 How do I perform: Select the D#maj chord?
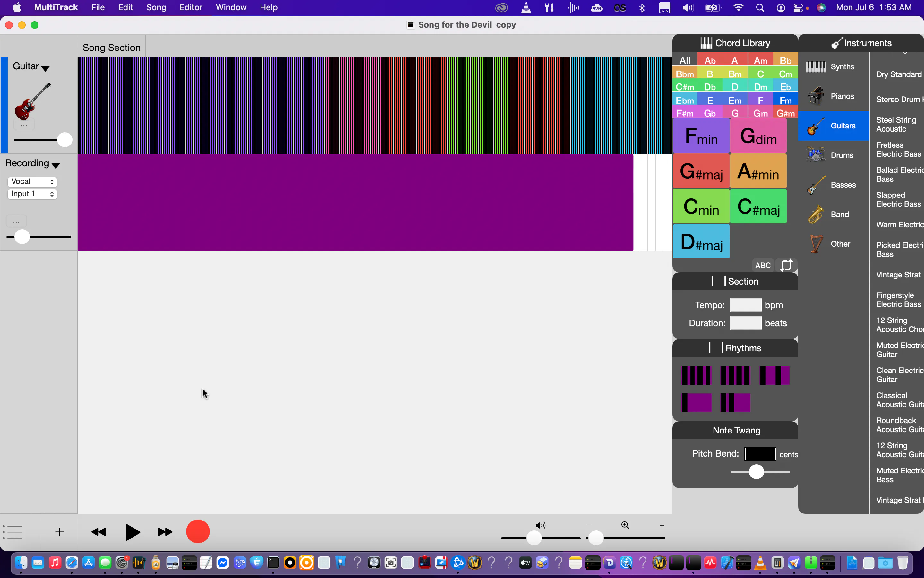pyautogui.click(x=701, y=241)
